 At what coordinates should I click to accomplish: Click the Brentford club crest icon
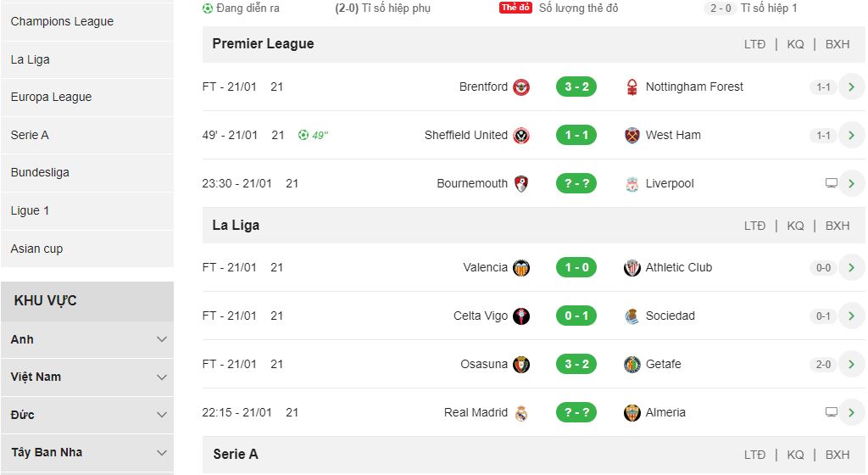tap(521, 87)
